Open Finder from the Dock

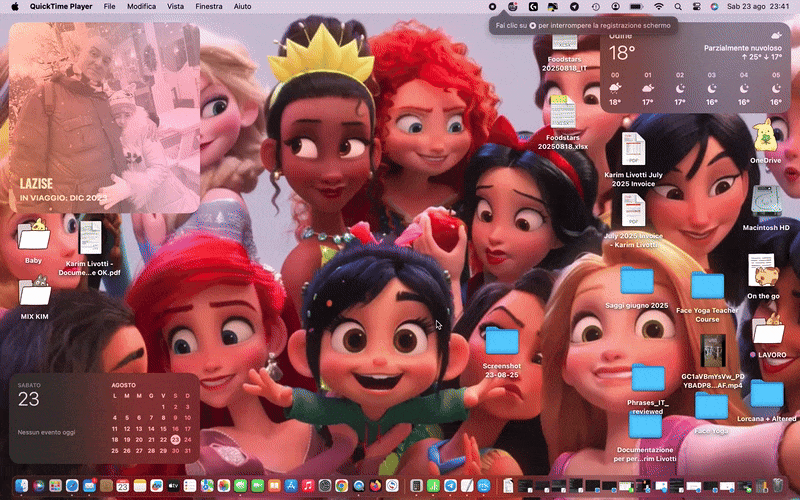(21, 485)
